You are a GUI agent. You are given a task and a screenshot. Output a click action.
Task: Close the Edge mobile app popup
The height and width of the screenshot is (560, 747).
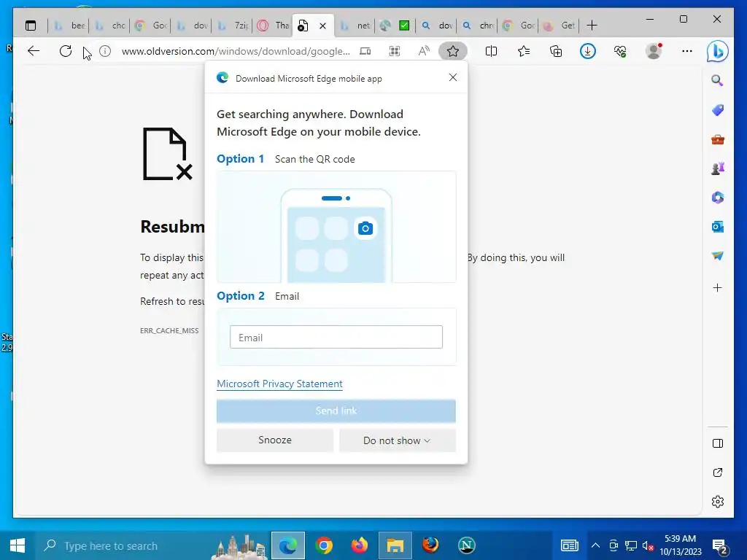(x=452, y=77)
